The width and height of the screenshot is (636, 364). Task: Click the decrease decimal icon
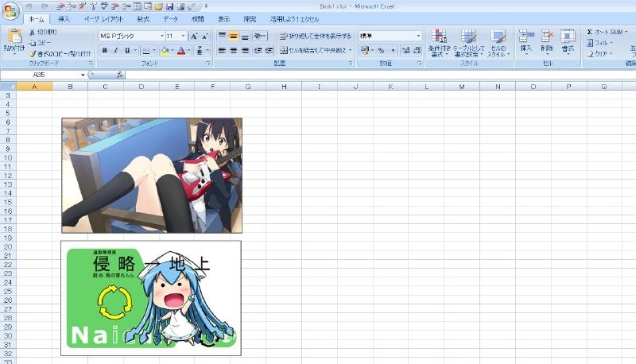point(417,50)
